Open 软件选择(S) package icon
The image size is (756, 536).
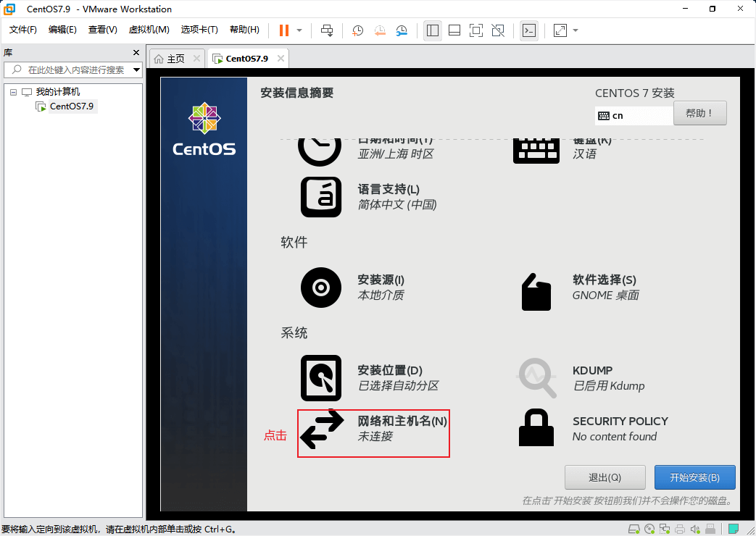(536, 292)
